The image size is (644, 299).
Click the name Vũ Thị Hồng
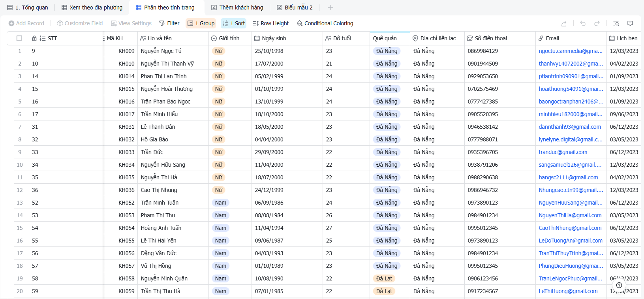point(156,266)
